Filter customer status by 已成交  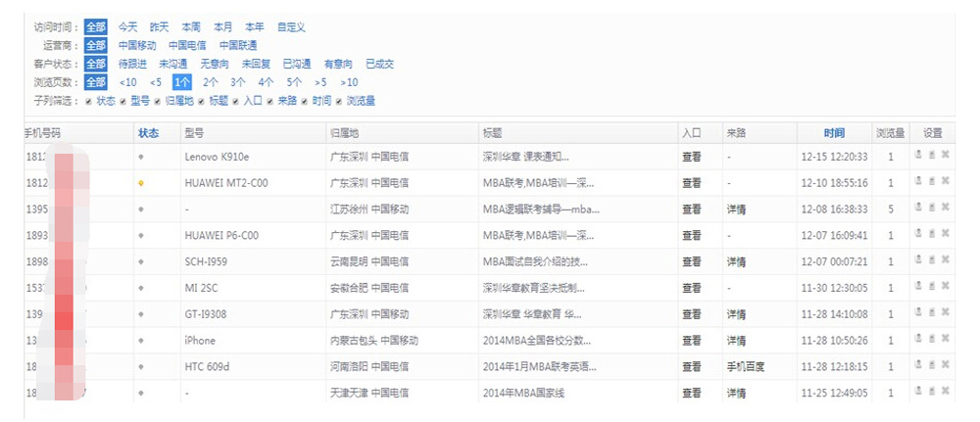point(379,64)
